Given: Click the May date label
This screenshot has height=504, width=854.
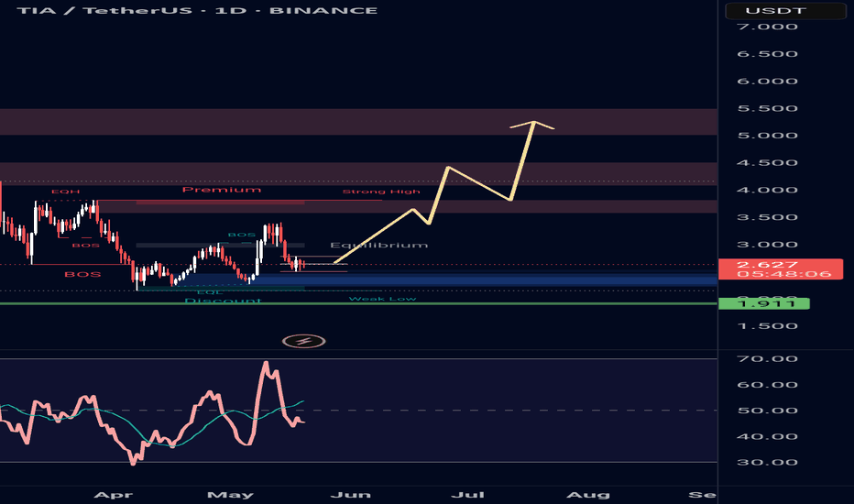Looking at the screenshot, I should pyautogui.click(x=230, y=495).
